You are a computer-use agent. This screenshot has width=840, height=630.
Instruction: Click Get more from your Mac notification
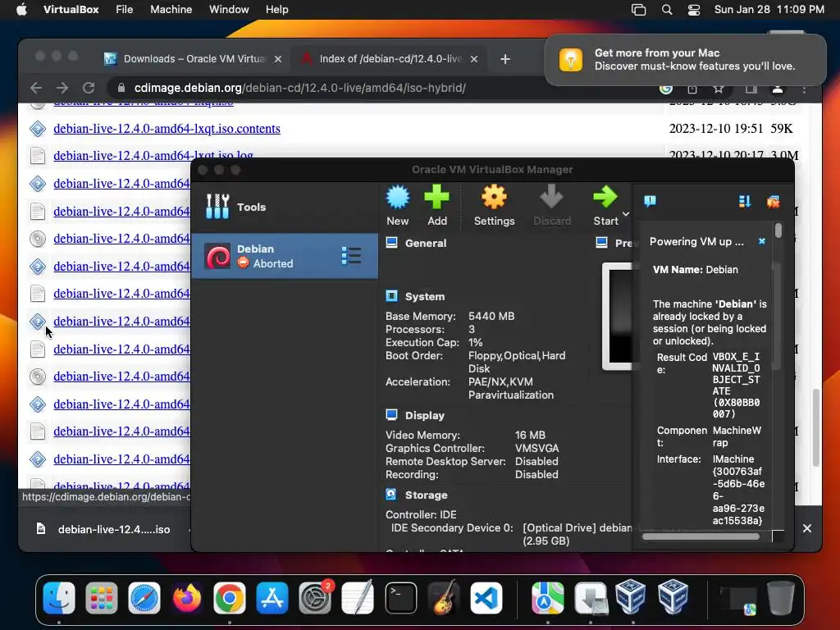coord(685,59)
